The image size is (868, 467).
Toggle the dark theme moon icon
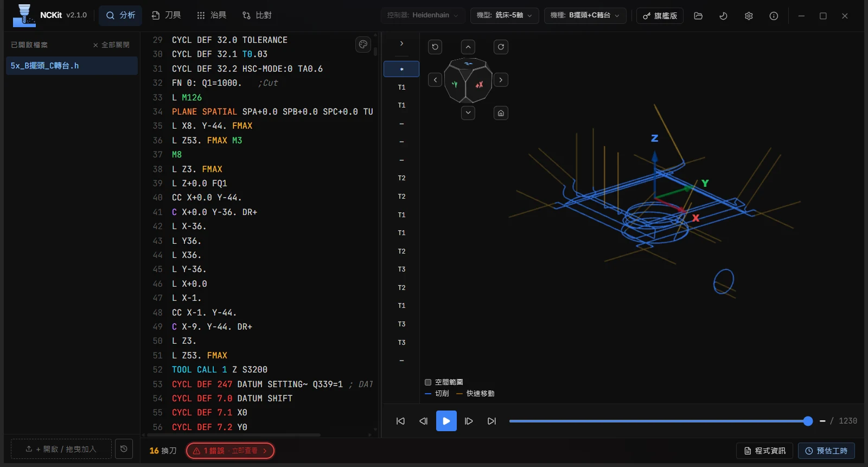tap(723, 16)
